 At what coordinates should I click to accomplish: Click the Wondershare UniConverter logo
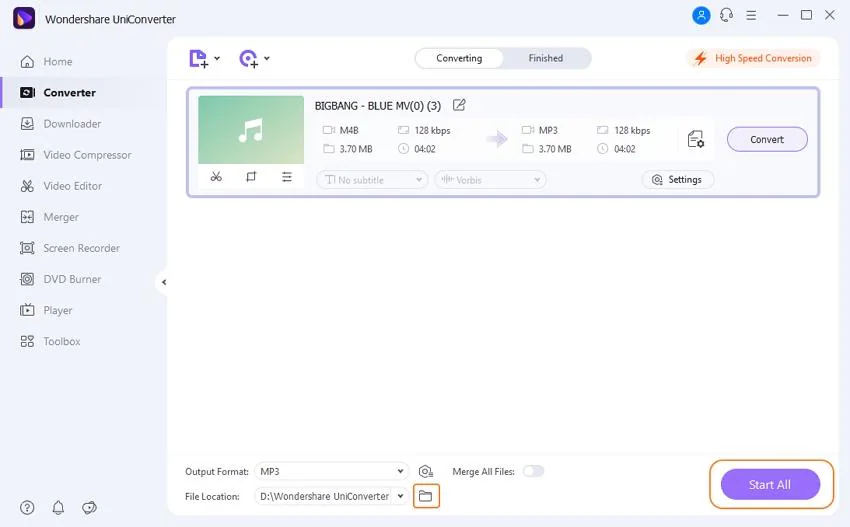click(x=24, y=18)
